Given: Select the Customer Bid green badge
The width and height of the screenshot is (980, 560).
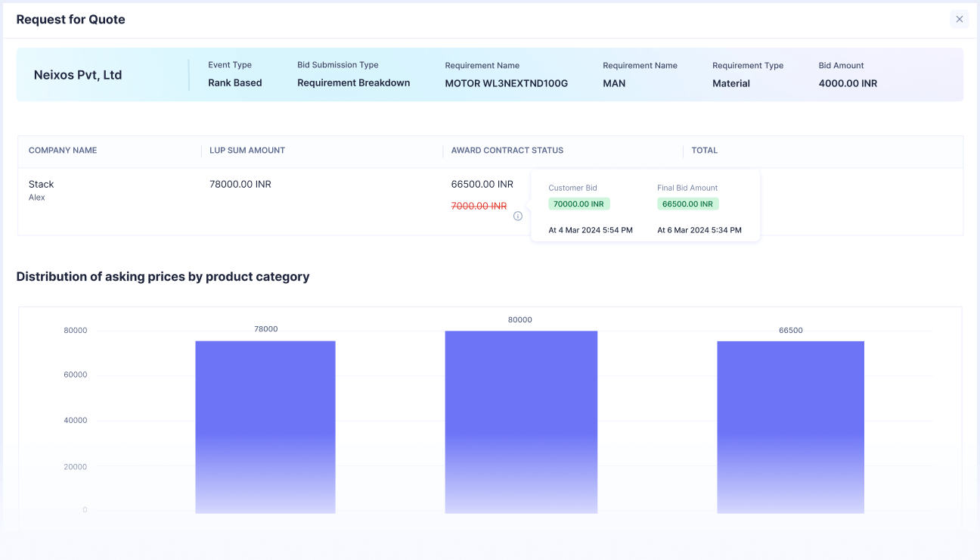Looking at the screenshot, I should click(578, 204).
